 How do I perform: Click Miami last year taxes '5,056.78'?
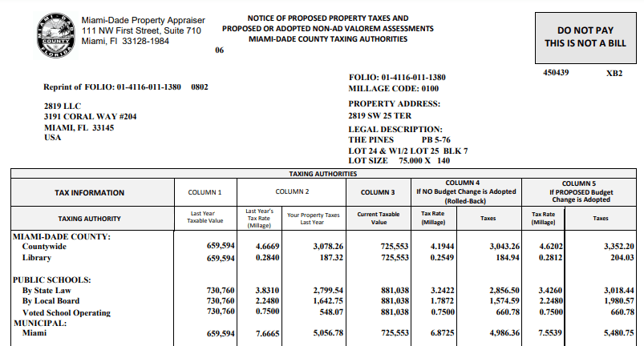pyautogui.click(x=328, y=333)
